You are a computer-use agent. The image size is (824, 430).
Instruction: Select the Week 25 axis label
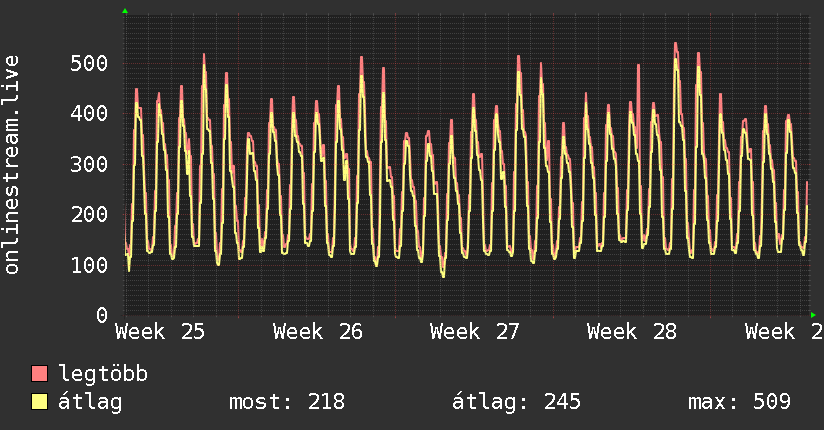(160, 332)
